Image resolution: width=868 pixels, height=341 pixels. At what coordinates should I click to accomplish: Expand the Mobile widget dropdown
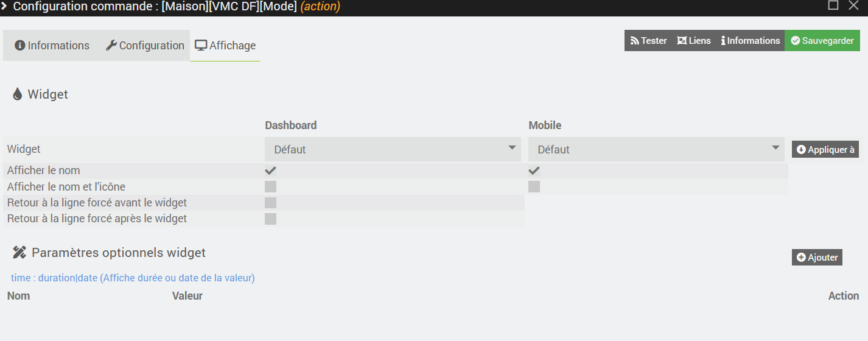click(656, 149)
